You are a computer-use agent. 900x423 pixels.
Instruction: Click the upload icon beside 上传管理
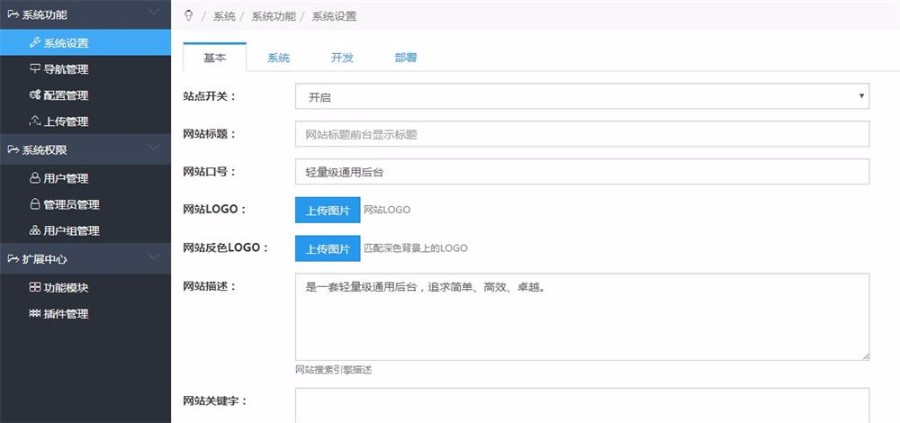coord(34,121)
